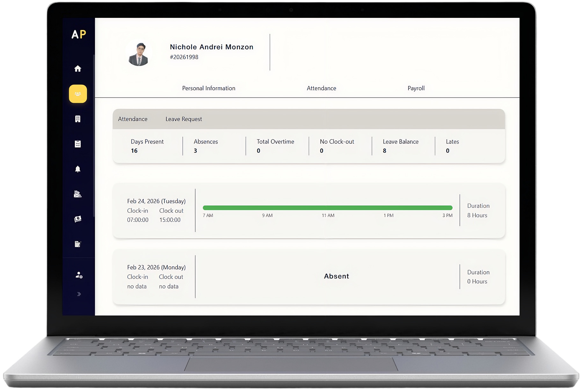
Task: Click the Absent label for Feb 23
Action: click(x=336, y=276)
